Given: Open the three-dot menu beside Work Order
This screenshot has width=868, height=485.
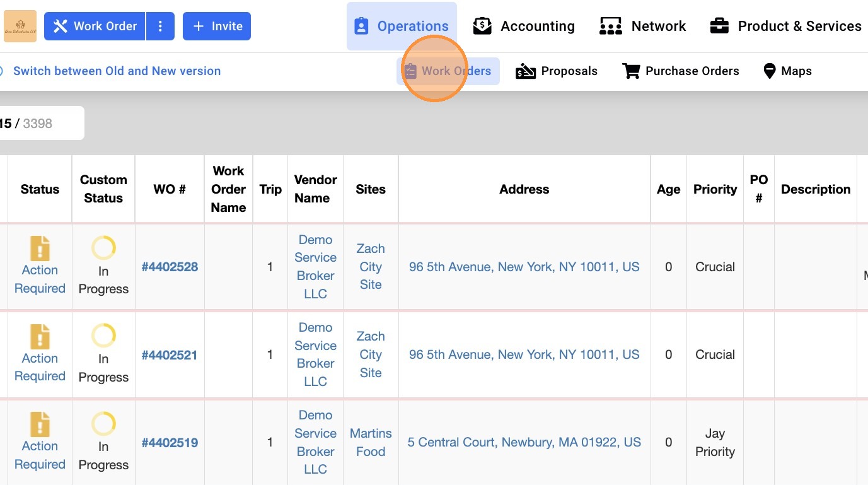Looking at the screenshot, I should tap(160, 26).
